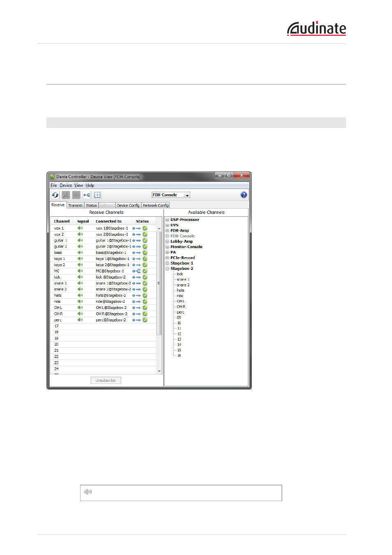Expand the FOH-Amp tree node
Image resolution: width=392 pixels, height=555 pixels.
point(167,230)
